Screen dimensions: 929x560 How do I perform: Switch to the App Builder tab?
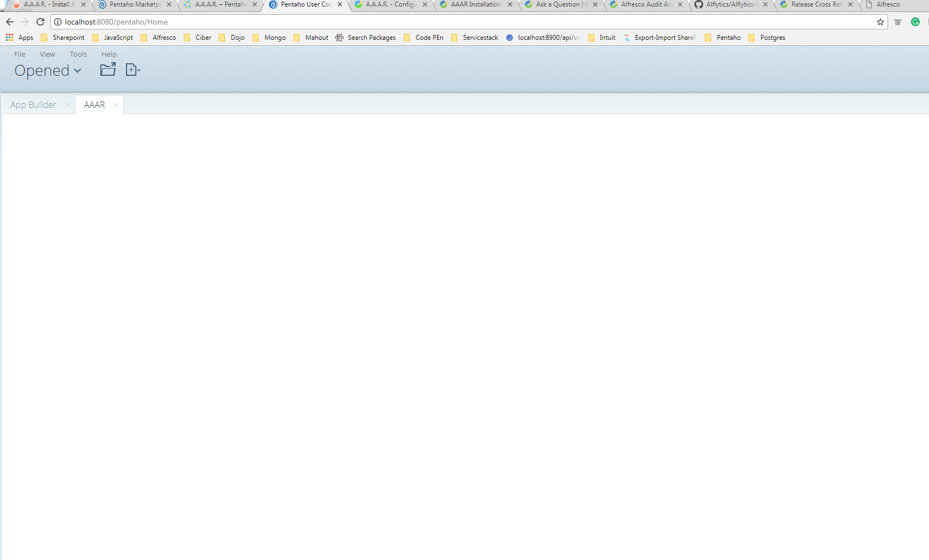click(x=33, y=105)
